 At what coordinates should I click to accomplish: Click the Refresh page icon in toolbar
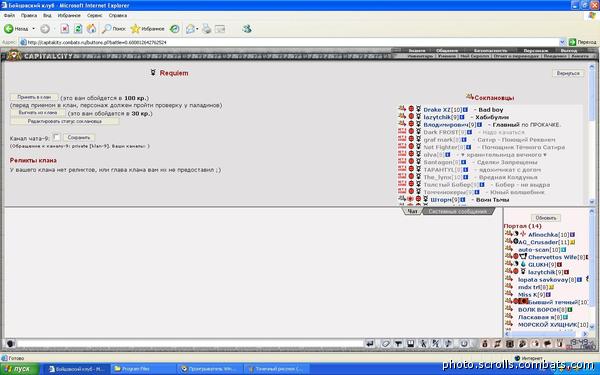click(x=78, y=29)
